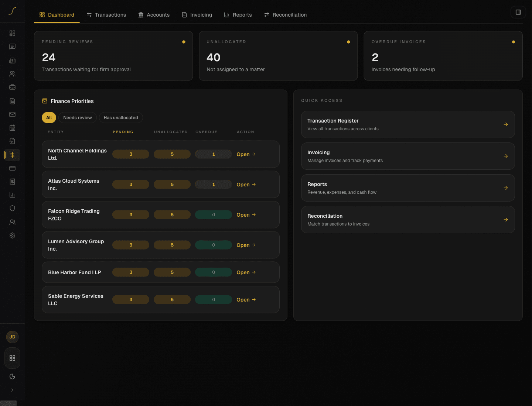This screenshot has width=532, height=406.
Task: Open the dashboard grid icon in sidebar
Action: (12, 33)
